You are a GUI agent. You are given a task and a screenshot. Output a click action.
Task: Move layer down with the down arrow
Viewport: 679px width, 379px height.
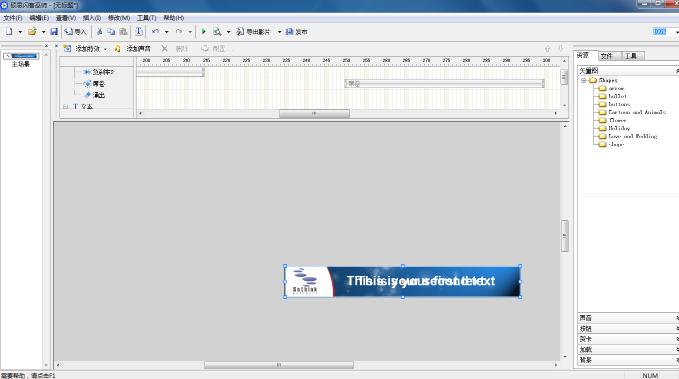point(560,49)
